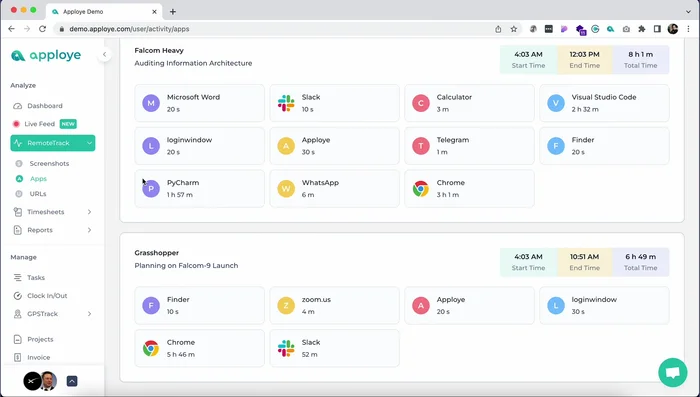Open the browser extensions puzzle icon
Screen dimensions: 700x397
coord(642,29)
